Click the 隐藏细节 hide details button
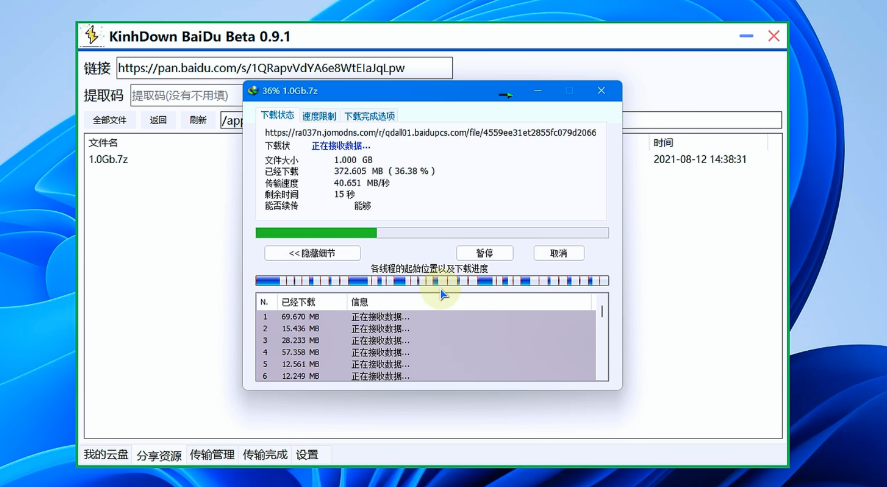This screenshot has width=887, height=487. click(312, 253)
